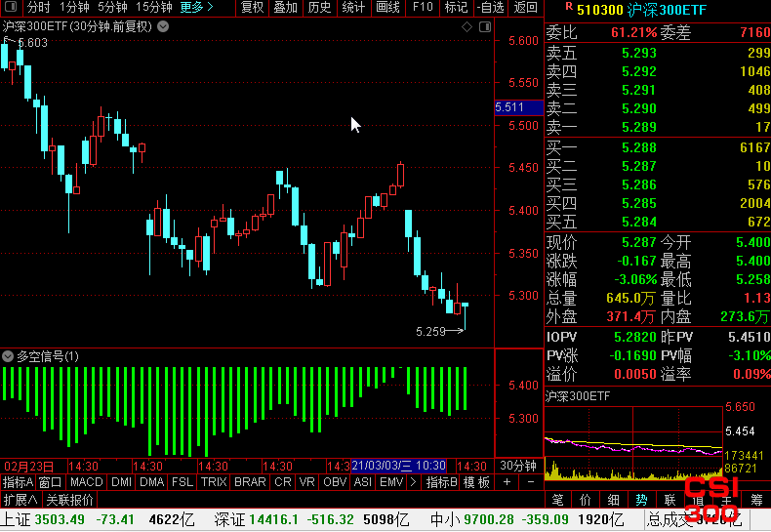Zoom out chart with the − button
The image size is (771, 532).
(531, 482)
